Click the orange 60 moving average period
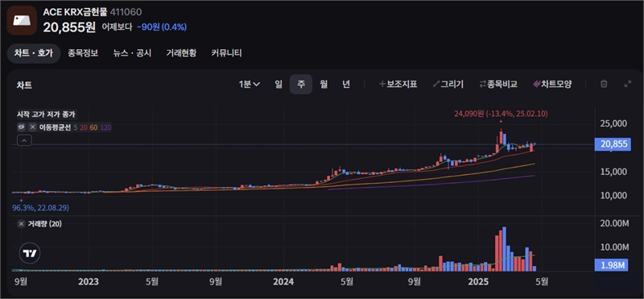The height and width of the screenshot is (299, 644). tap(93, 127)
